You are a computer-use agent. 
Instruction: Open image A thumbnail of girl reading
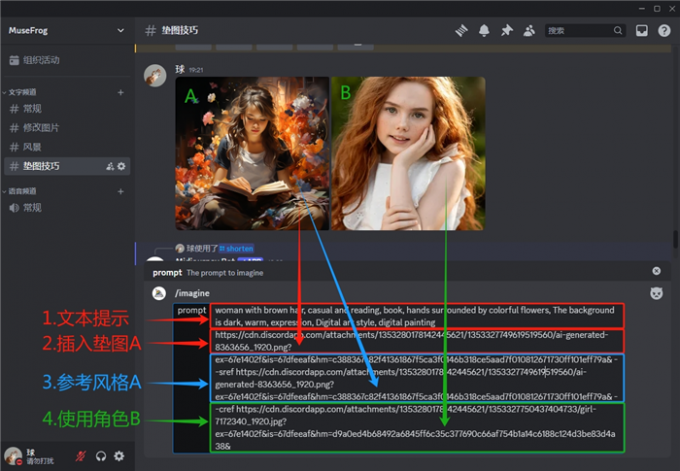pos(252,154)
